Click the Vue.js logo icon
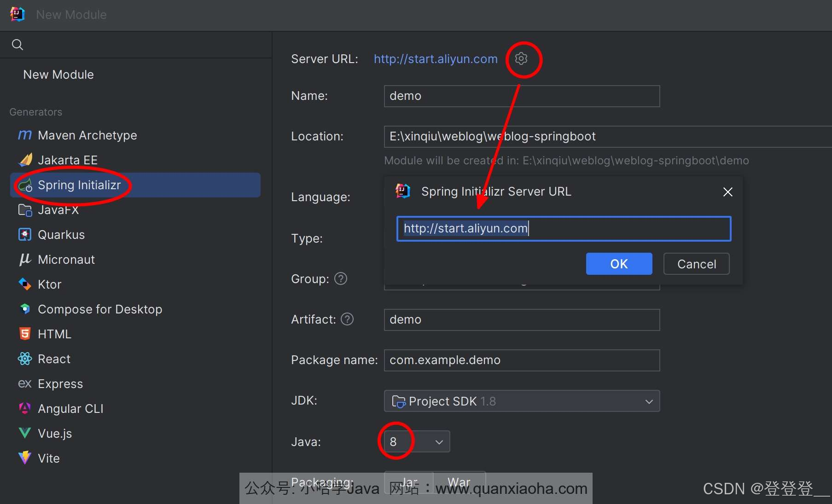832x504 pixels. point(25,433)
